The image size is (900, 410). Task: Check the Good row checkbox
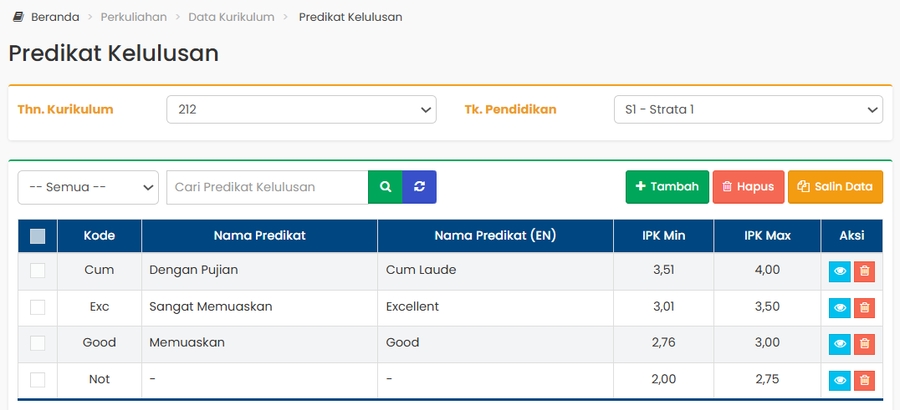coord(38,343)
